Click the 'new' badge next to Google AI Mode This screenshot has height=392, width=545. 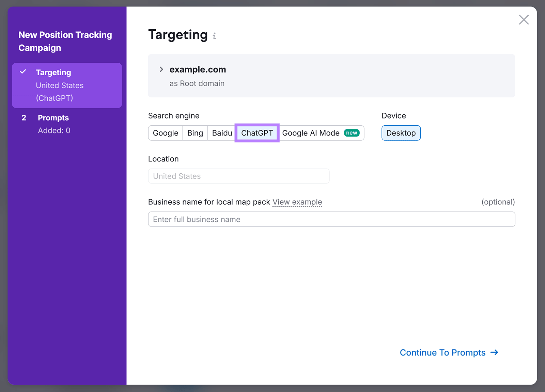tap(351, 133)
